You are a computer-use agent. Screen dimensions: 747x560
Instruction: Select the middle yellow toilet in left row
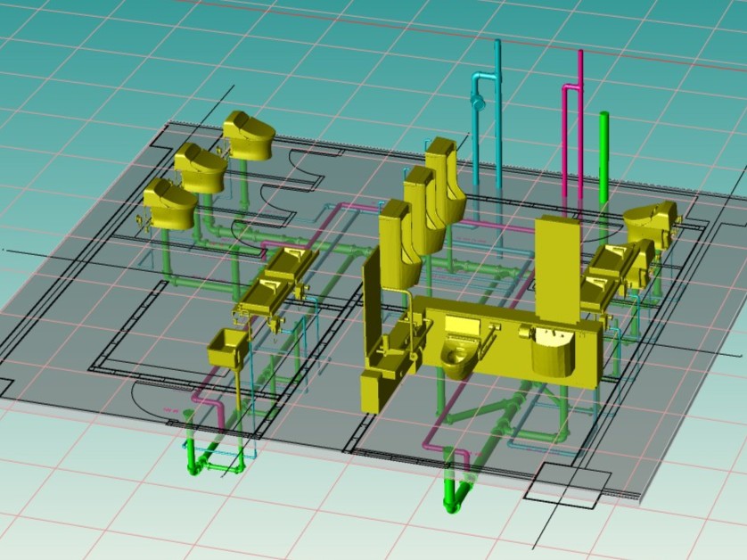coord(201,168)
